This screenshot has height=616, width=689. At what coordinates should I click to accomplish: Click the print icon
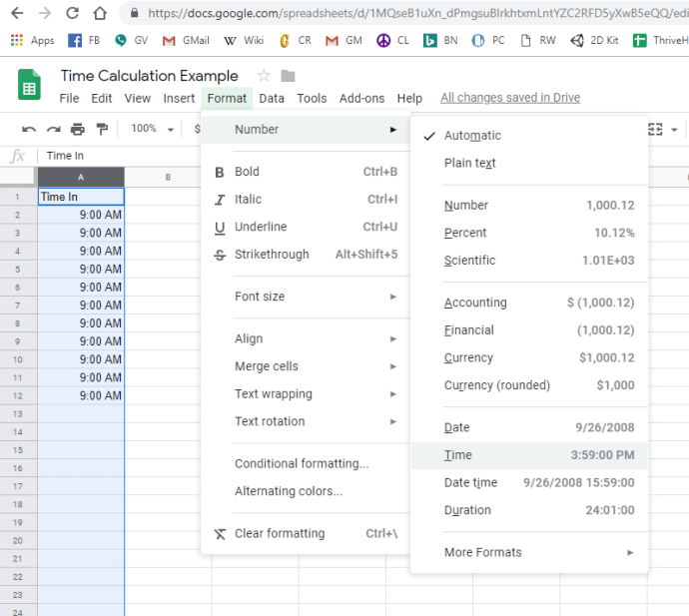tap(78, 129)
